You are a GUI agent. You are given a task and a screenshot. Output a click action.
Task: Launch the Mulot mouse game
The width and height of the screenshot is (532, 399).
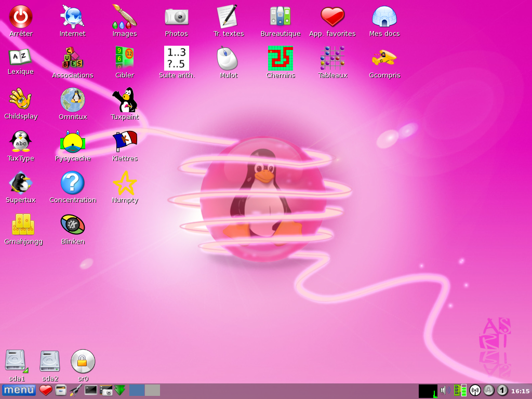coord(229,58)
